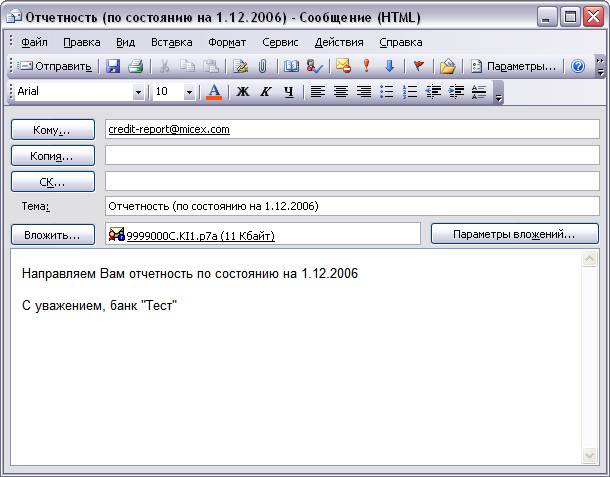The image size is (610, 477).
Task: Print the message using printer icon
Action: coord(135,66)
